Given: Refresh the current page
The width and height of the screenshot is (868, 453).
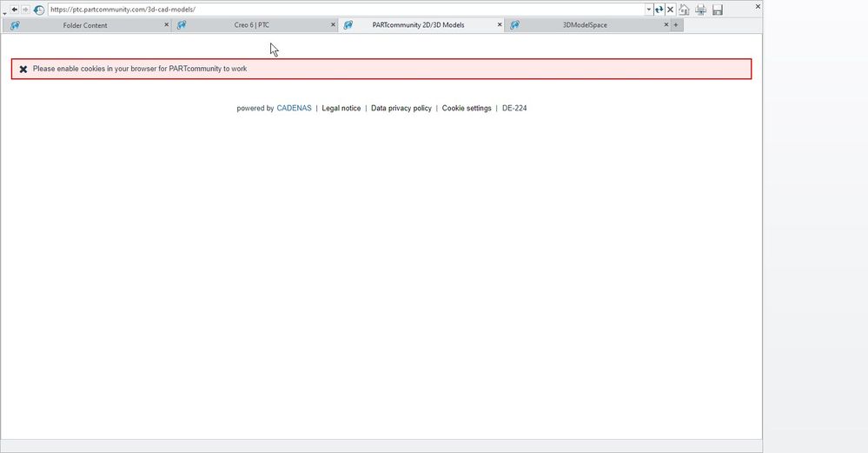Looking at the screenshot, I should tap(659, 10).
